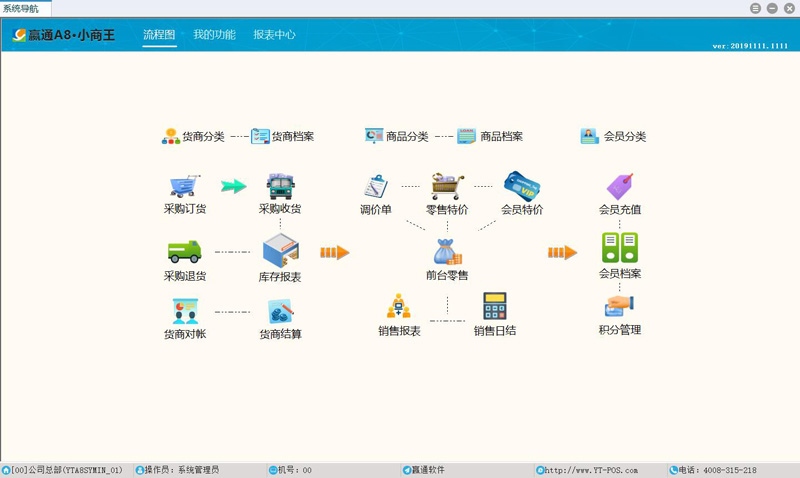Open the 采购收货 truck icon
800x478 pixels.
click(280, 187)
